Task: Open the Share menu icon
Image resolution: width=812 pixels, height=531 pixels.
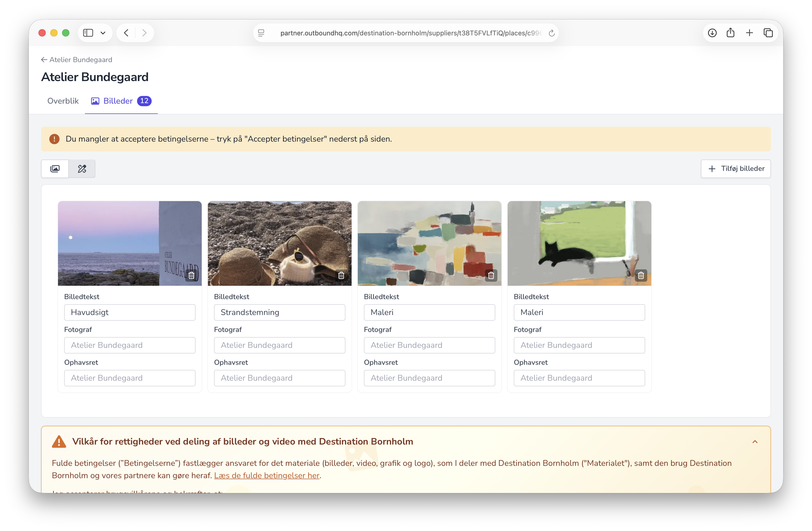Action: click(730, 33)
